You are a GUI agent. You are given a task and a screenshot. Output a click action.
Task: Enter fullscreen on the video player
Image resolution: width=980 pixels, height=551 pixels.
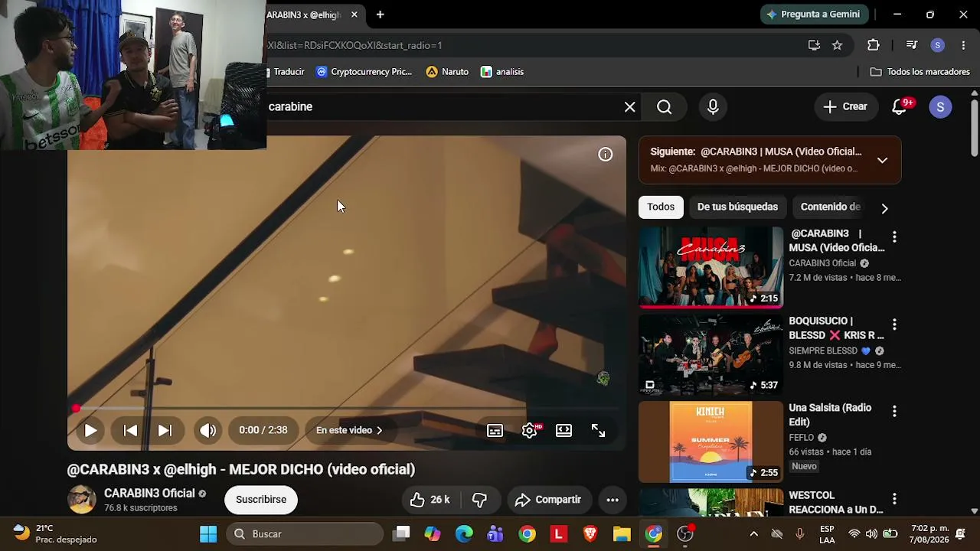click(598, 430)
